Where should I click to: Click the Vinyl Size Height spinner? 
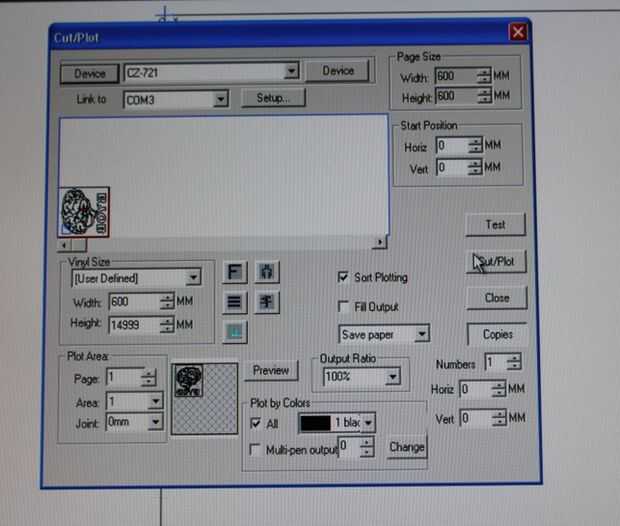(167, 325)
